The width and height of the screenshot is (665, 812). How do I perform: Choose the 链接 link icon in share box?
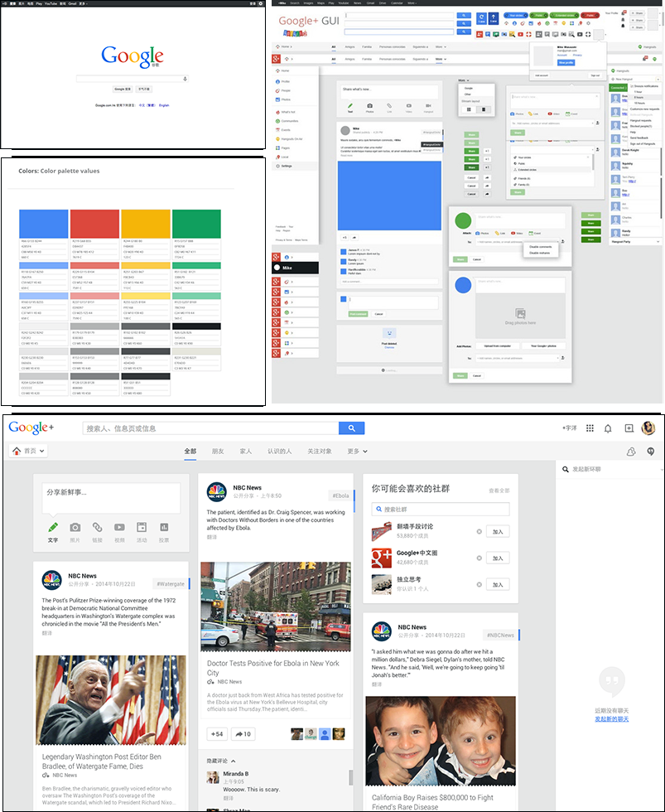tap(97, 527)
